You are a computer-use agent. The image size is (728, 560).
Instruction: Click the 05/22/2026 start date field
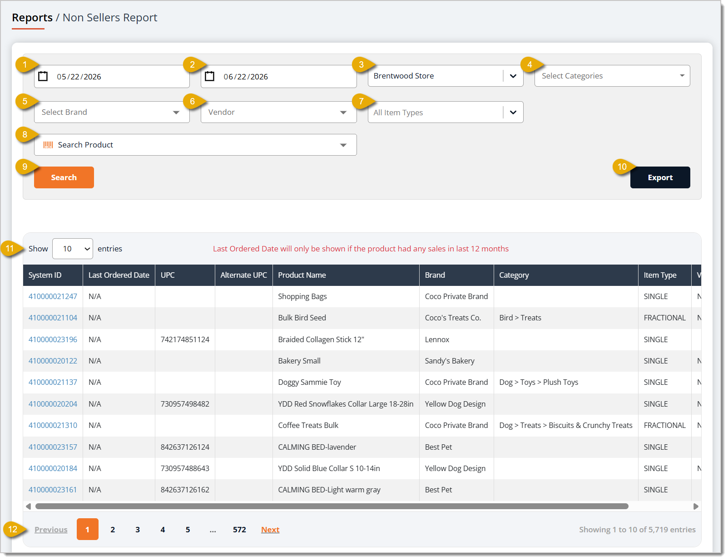tap(112, 76)
